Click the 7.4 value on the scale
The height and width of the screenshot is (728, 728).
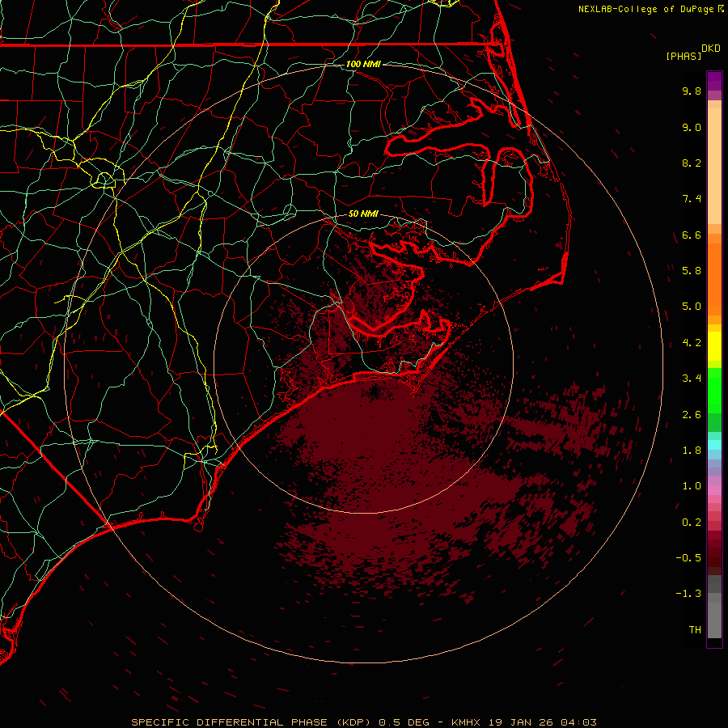(692, 199)
